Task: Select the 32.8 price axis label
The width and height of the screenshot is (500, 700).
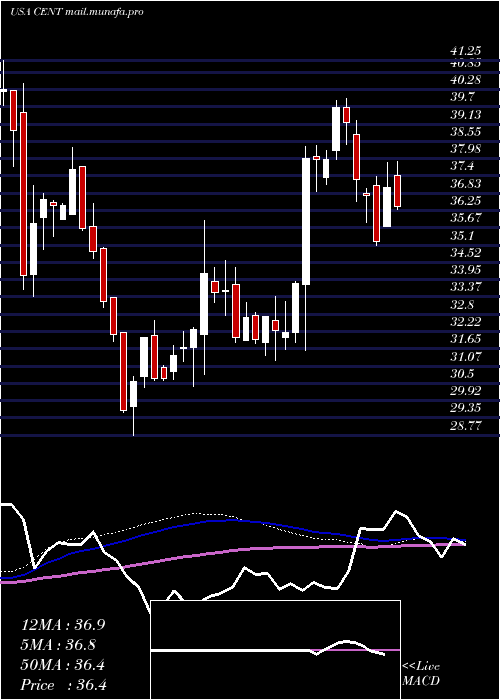Action: coord(462,305)
